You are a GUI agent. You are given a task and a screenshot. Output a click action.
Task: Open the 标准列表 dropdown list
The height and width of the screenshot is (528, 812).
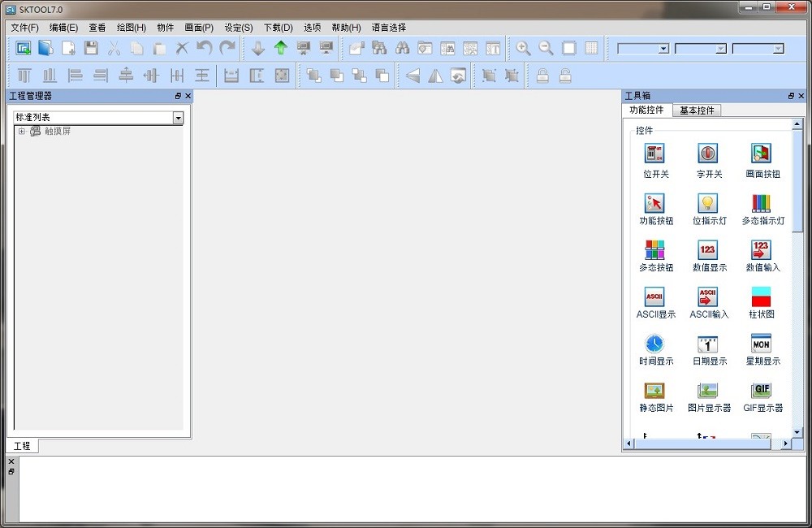[x=179, y=117]
